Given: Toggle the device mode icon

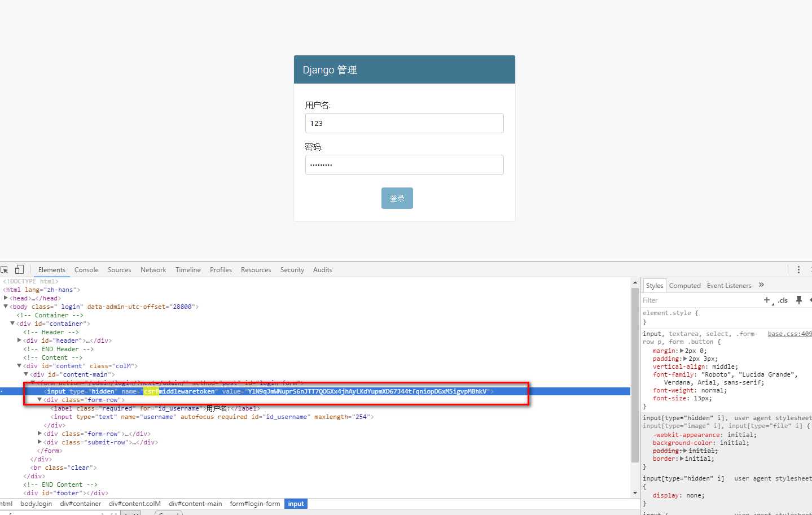Looking at the screenshot, I should 19,270.
